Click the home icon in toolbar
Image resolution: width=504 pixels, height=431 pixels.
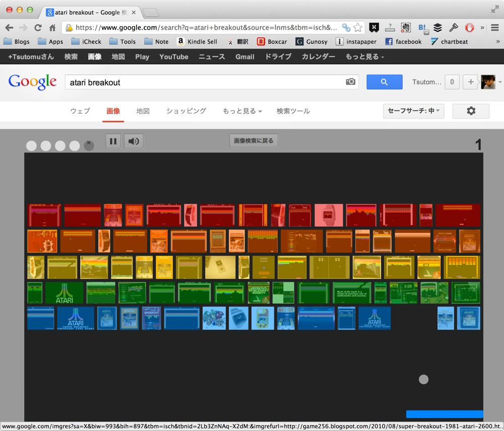pos(52,28)
